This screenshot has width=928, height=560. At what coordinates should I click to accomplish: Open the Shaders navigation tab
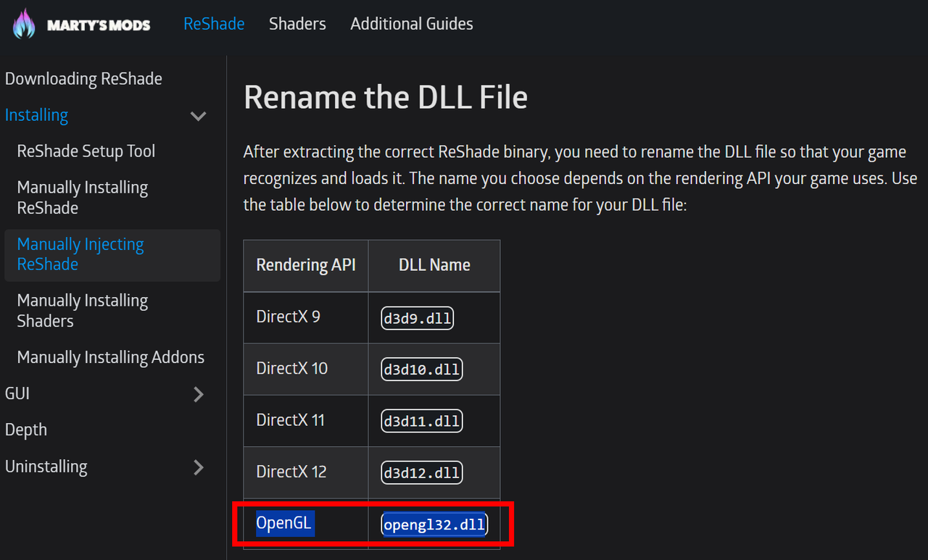[297, 24]
